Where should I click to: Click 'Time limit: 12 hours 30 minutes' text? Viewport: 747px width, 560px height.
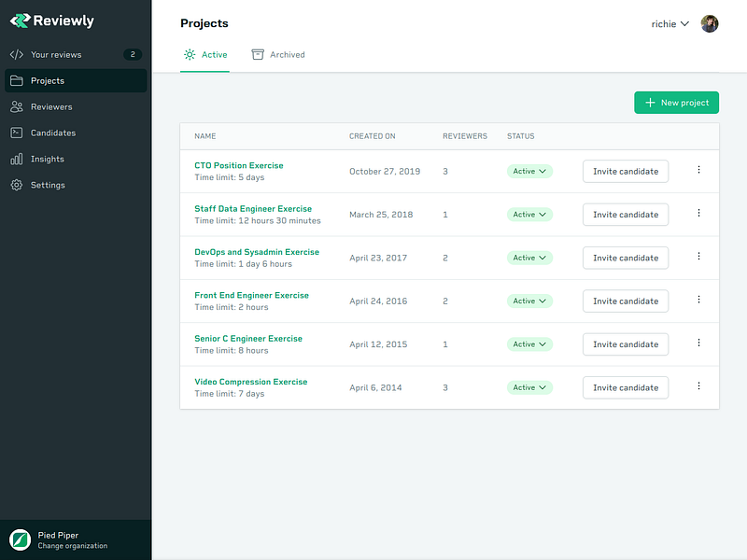tap(258, 220)
